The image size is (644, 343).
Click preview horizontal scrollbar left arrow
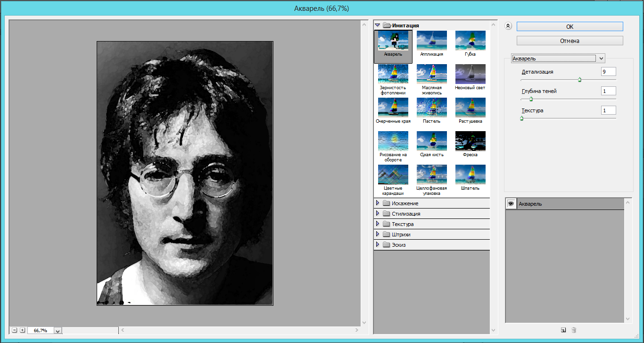pos(122,330)
